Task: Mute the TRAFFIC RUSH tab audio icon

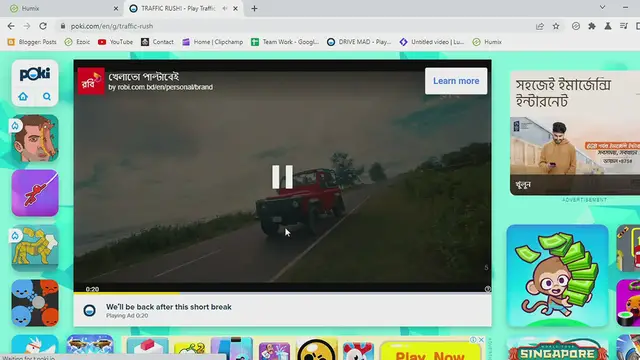Action: pos(225,8)
